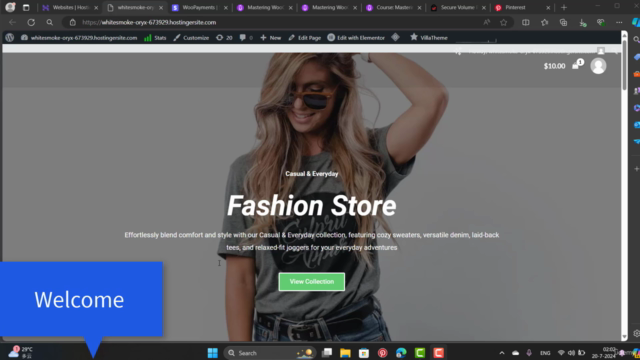
Task: Show hidden system tray icons
Action: point(502,353)
